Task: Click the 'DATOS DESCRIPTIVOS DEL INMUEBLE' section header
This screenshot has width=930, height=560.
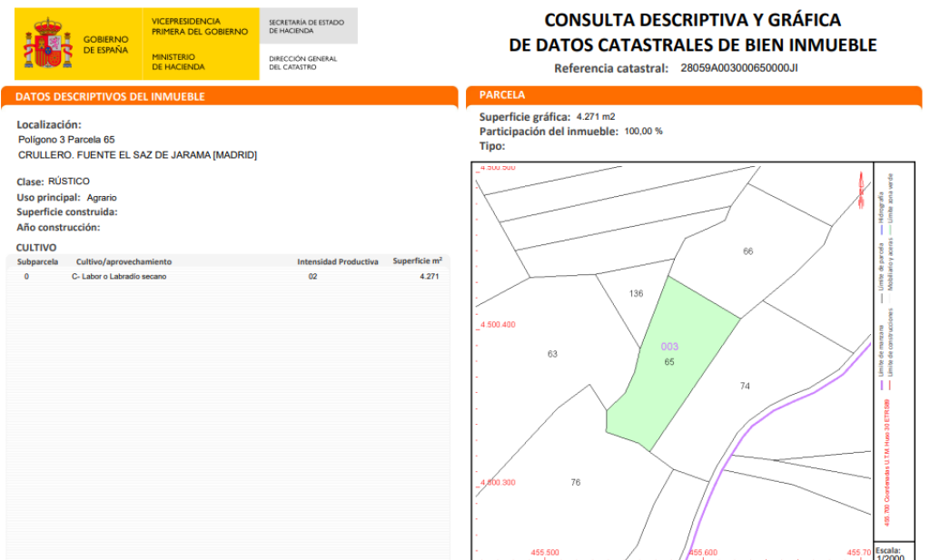Action: tap(110, 96)
